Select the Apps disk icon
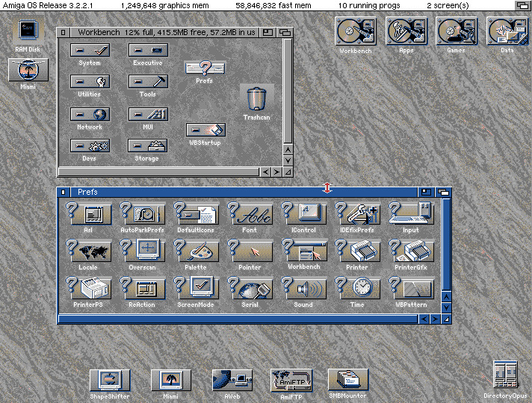 click(406, 31)
